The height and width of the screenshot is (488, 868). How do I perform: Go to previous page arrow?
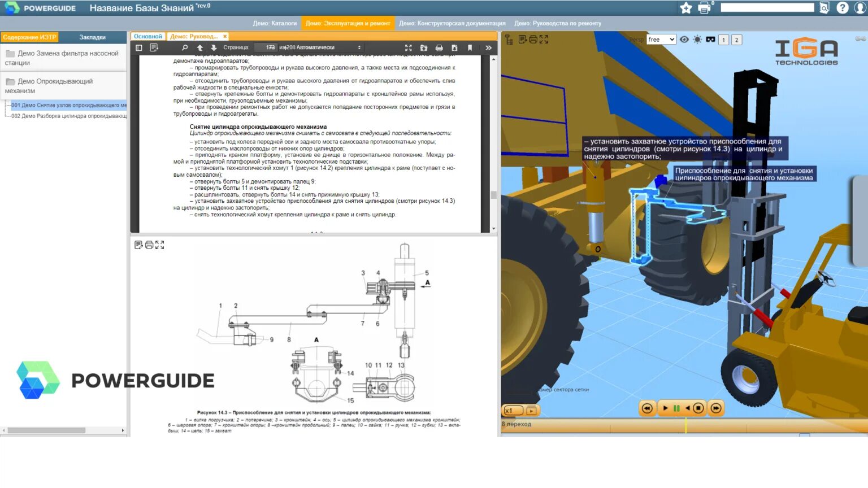click(199, 48)
